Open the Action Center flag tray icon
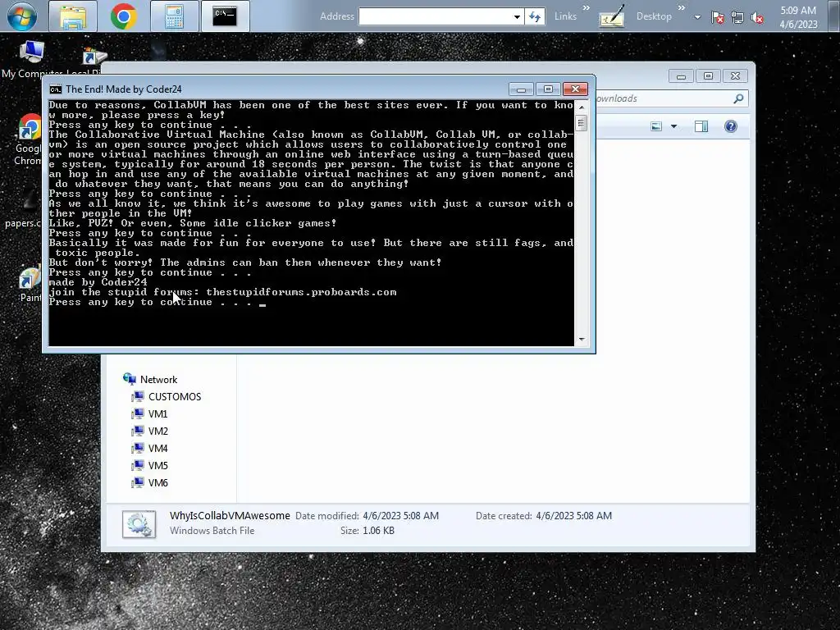This screenshot has height=630, width=840. [x=717, y=17]
